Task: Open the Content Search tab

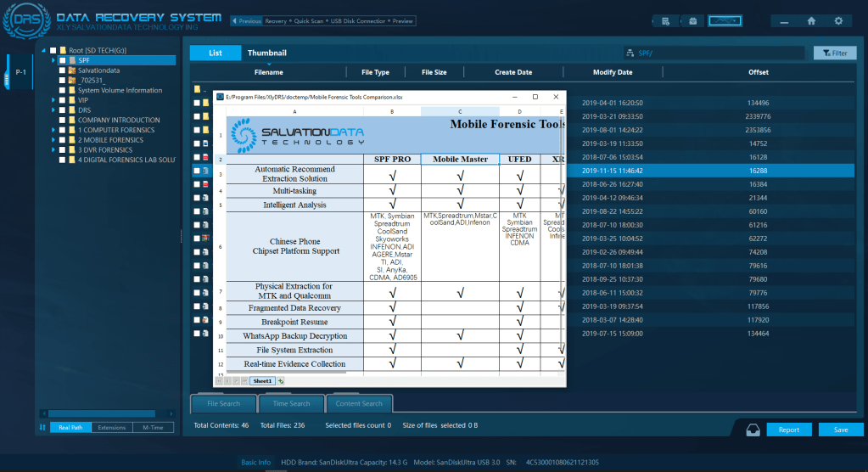Action: (359, 403)
